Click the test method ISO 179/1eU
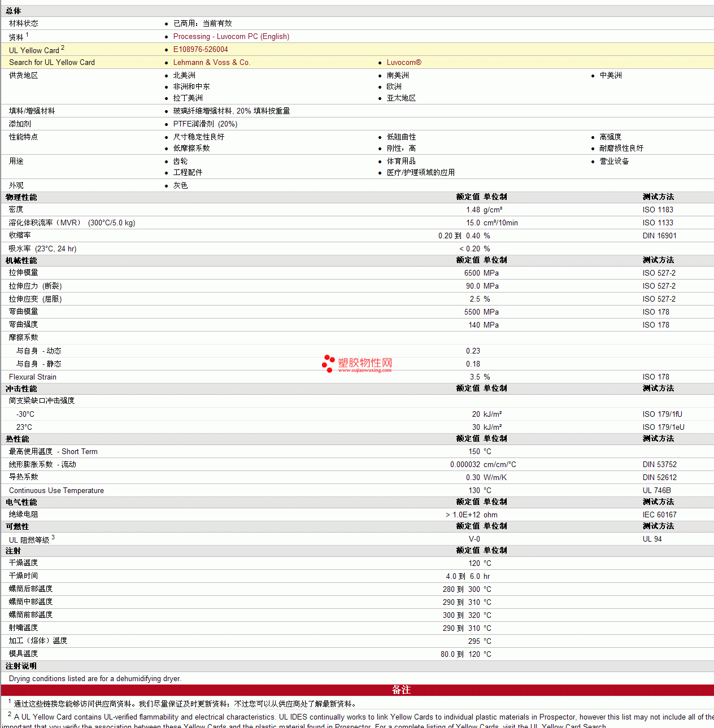 (x=664, y=427)
